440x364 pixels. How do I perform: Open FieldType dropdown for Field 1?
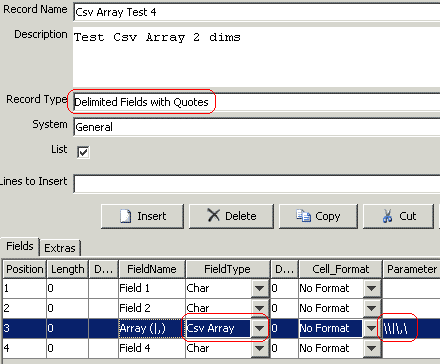pyautogui.click(x=260, y=288)
